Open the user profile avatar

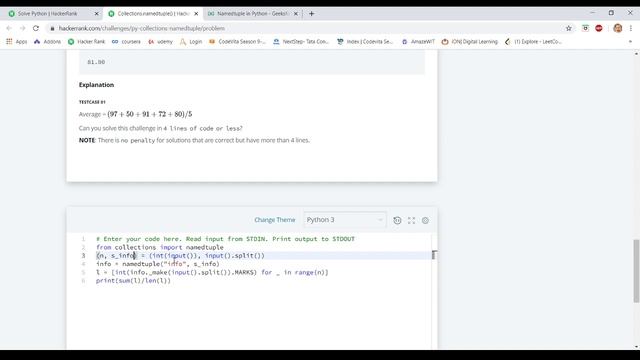coord(618,28)
